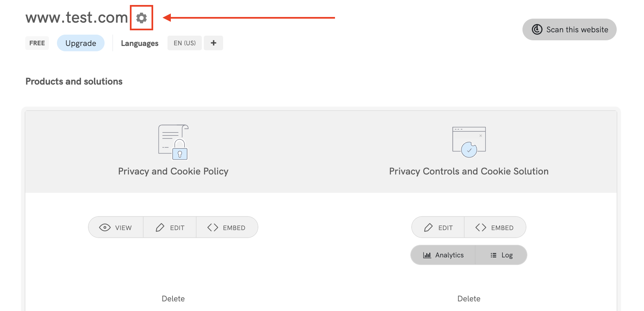Click the www.test.com site heading
The height and width of the screenshot is (311, 644).
point(77,17)
